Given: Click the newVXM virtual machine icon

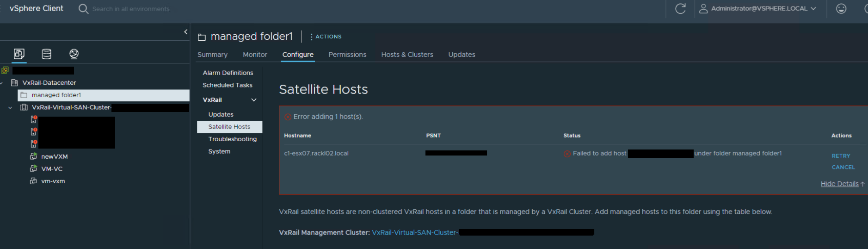Looking at the screenshot, I should click(33, 156).
